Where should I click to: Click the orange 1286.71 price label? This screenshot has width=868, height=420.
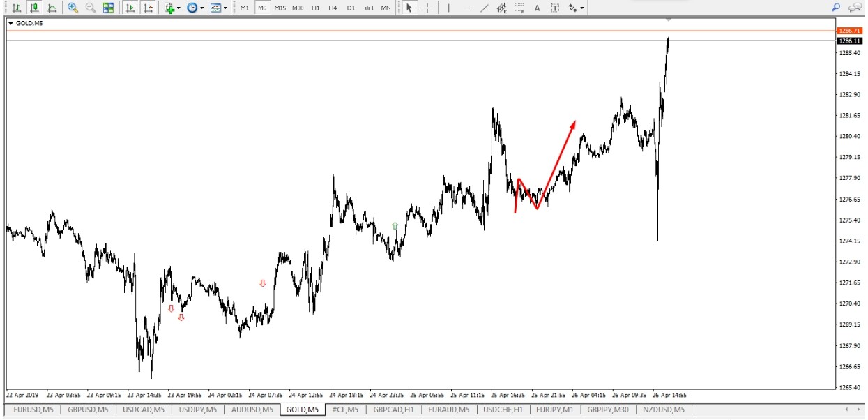(x=850, y=31)
